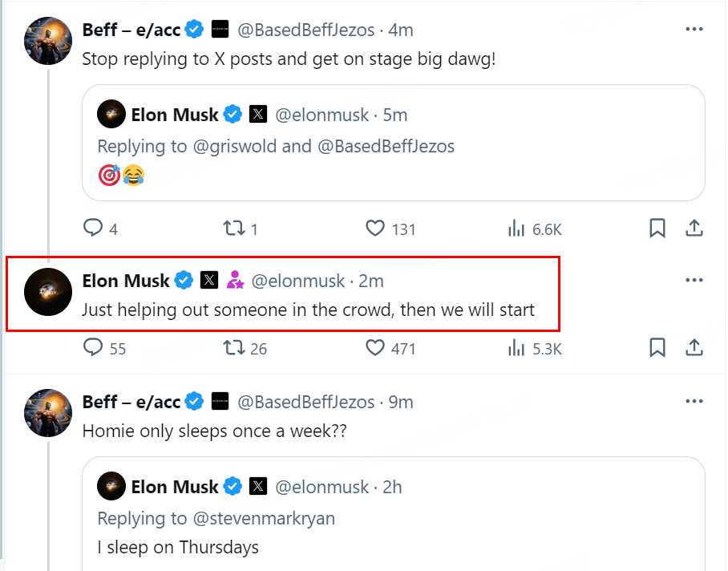Open highlighted Elon Musk profile name
Image resolution: width=728 pixels, height=571 pixels.
point(126,281)
